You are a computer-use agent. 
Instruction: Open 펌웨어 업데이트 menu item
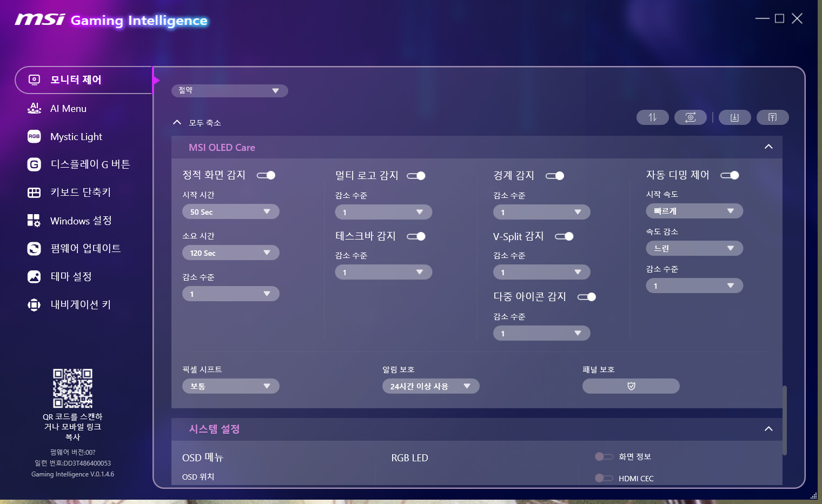tap(85, 249)
